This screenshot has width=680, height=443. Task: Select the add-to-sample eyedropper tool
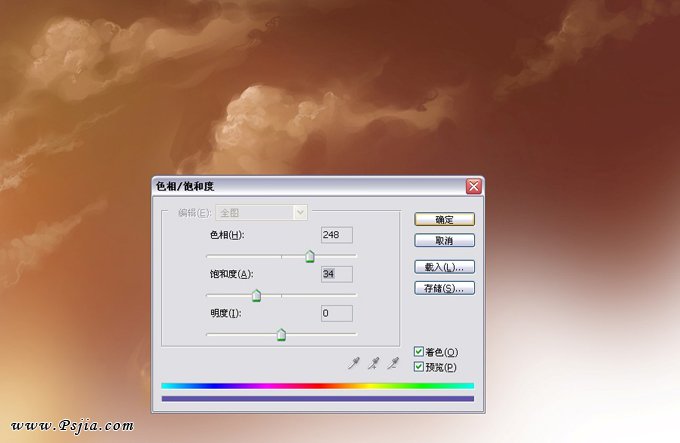[373, 363]
